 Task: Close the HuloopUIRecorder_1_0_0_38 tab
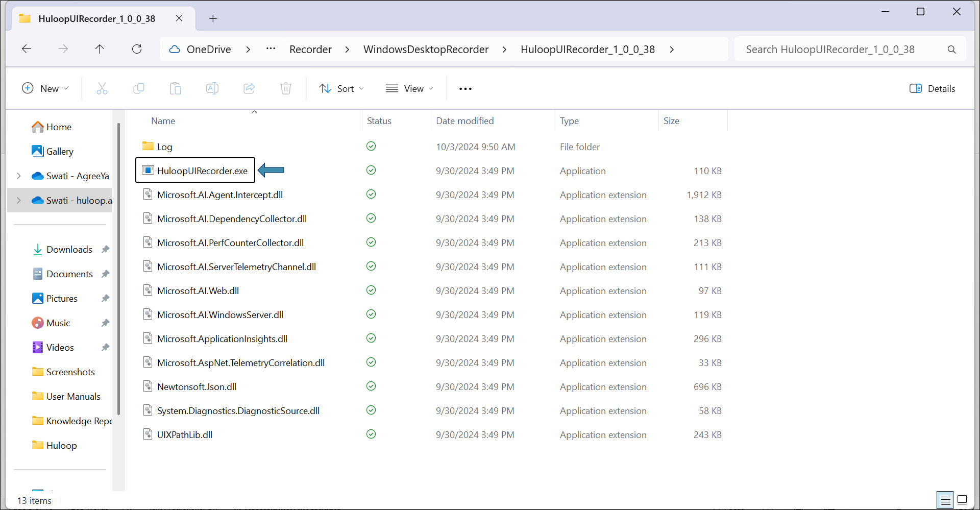[179, 18]
